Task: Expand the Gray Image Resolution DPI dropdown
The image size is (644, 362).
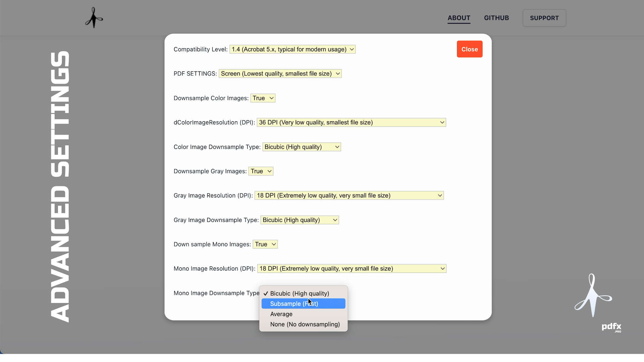Action: (349, 195)
